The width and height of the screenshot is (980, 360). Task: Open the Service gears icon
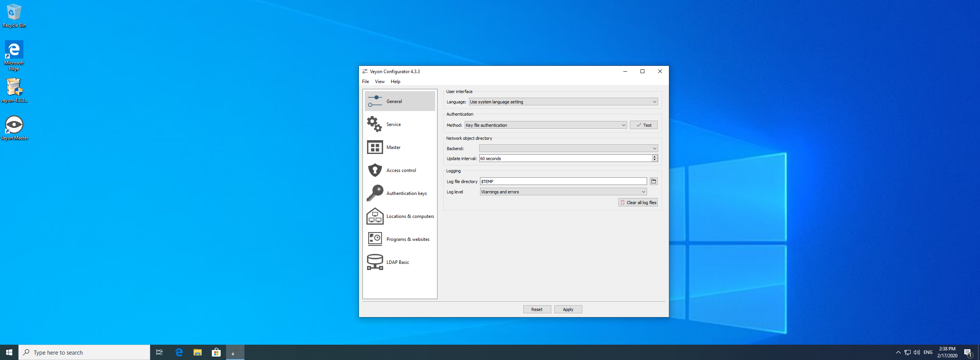(375, 124)
